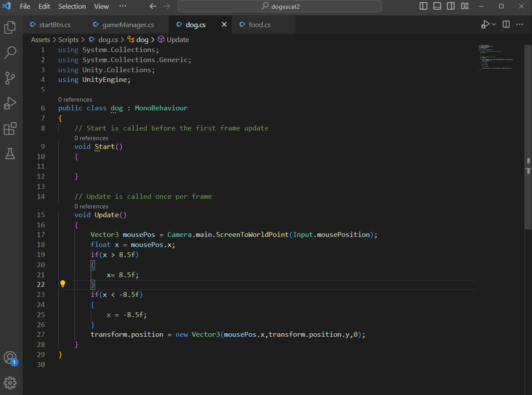Toggle the primary side bar layout icon
This screenshot has height=395, width=532.
423,6
